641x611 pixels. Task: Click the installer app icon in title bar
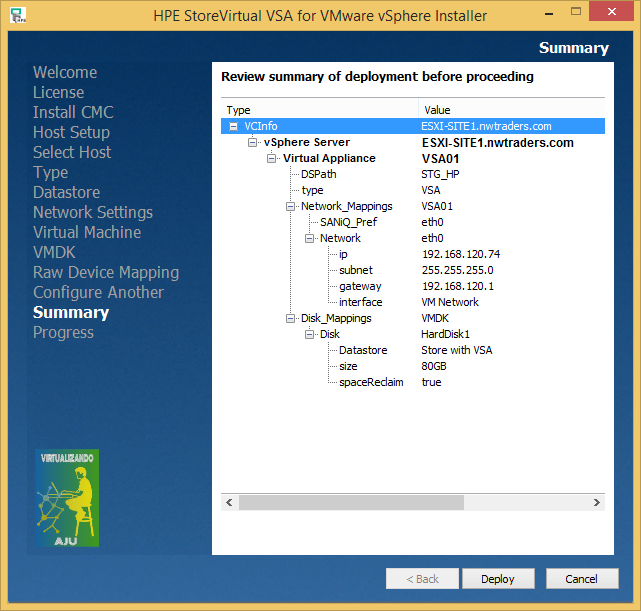[x=17, y=16]
